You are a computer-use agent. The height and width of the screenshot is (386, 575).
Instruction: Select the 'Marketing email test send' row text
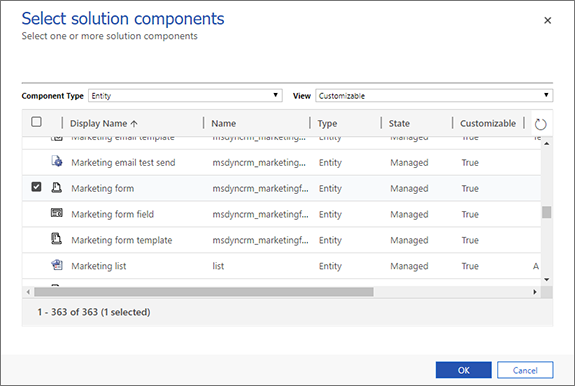(123, 162)
